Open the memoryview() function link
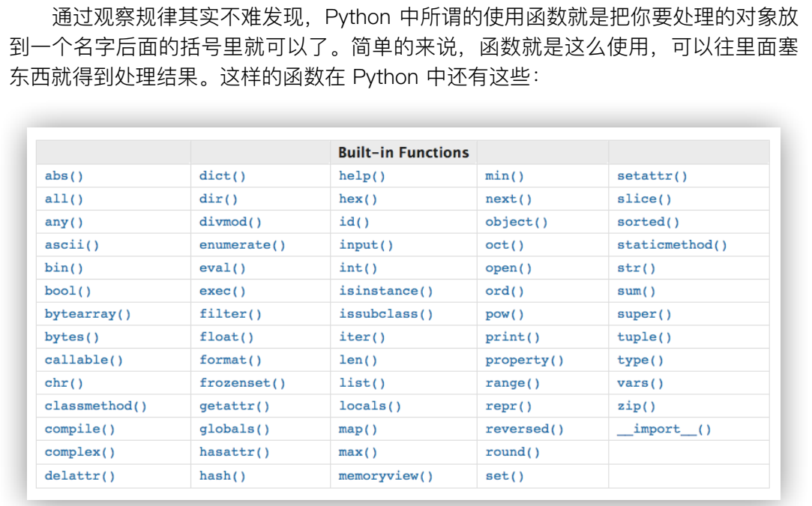812x506 pixels. pos(386,476)
